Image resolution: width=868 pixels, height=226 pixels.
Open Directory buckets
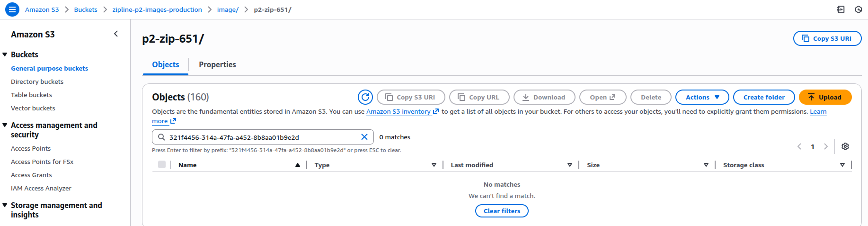37,81
